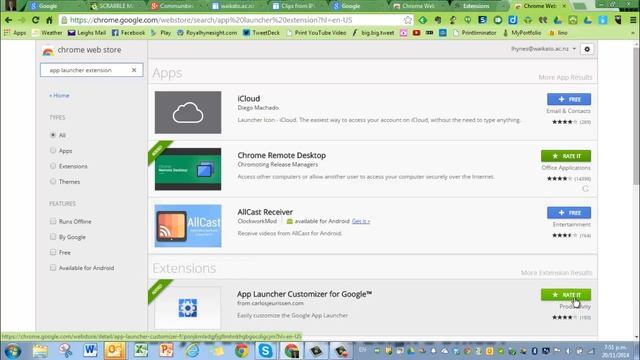
Task: Open the App Launcher Customizer for Google title
Action: coord(304,294)
